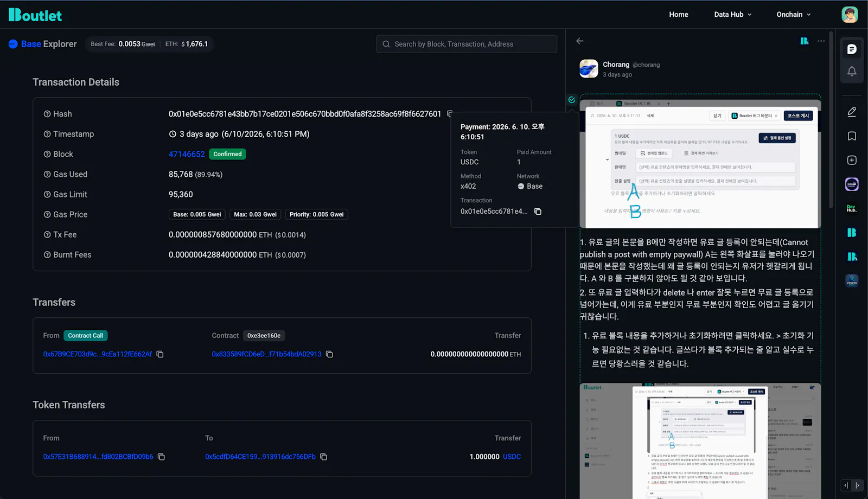Viewport: 868px width, 499px height.
Task: Click the 1.000000 token transfer amount
Action: coord(484,457)
